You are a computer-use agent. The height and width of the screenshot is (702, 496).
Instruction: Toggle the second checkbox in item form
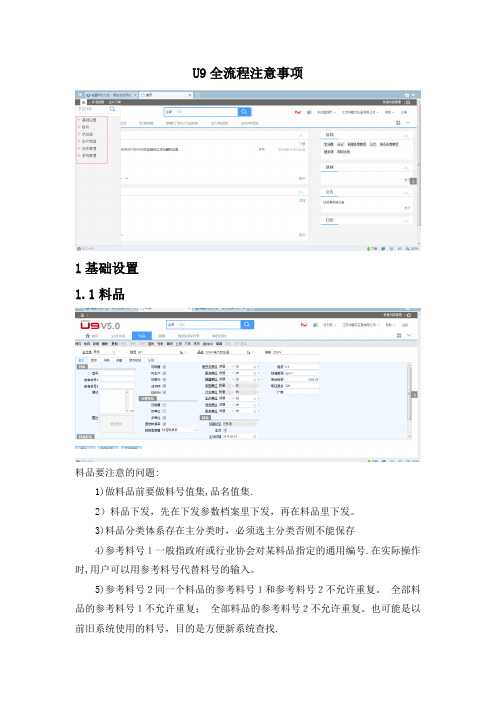pos(164,373)
